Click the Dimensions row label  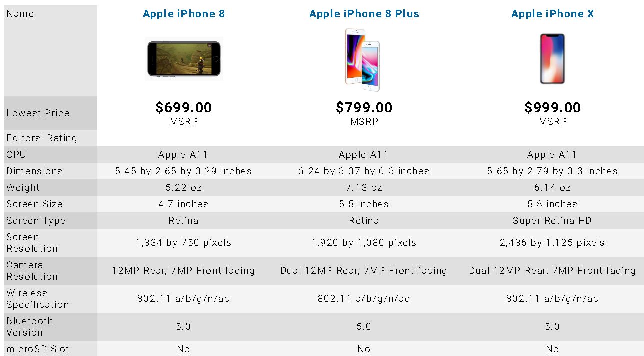point(34,171)
